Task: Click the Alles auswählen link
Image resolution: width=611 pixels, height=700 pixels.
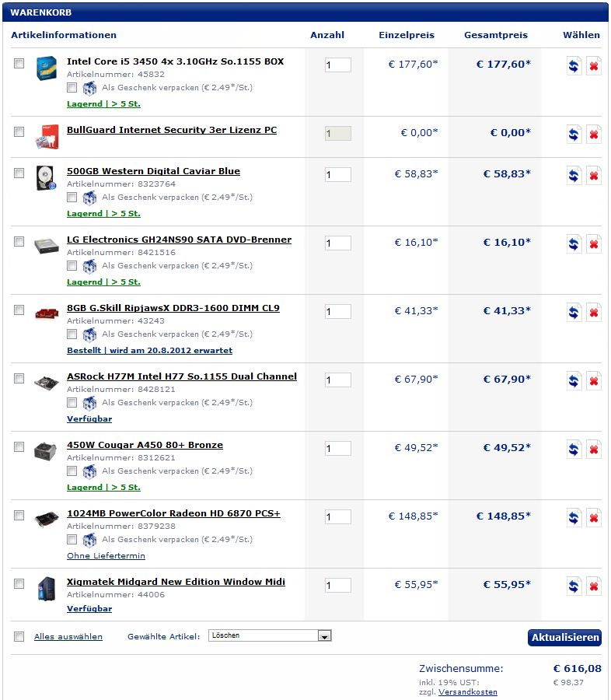Action: tap(68, 637)
